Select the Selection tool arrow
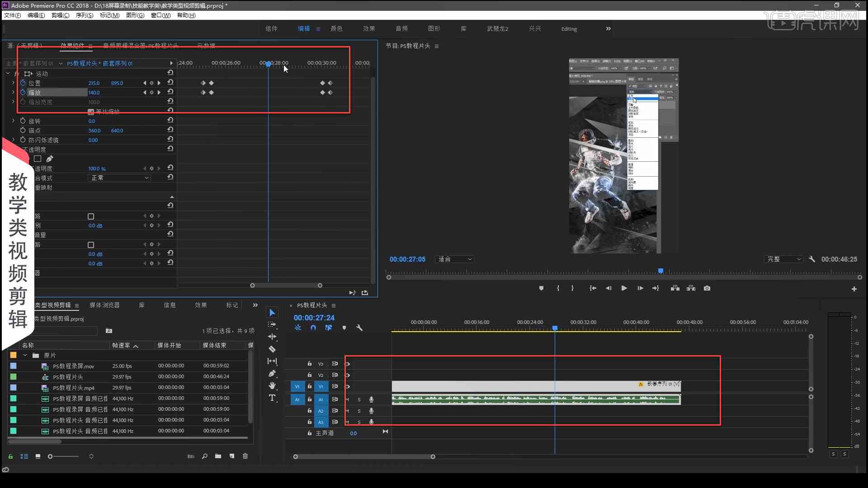Viewport: 868px width, 488px height. (x=272, y=313)
